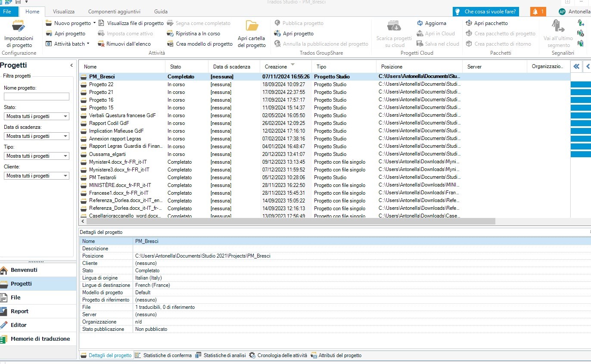This screenshot has height=364, width=591.
Task: Click Vai all'ultimo segmento
Action: click(558, 34)
